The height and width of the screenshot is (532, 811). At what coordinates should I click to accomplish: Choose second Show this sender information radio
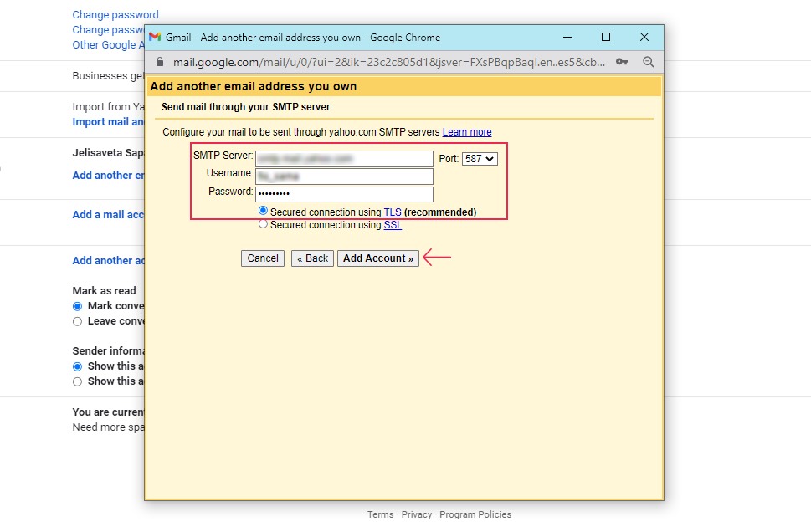tap(78, 381)
